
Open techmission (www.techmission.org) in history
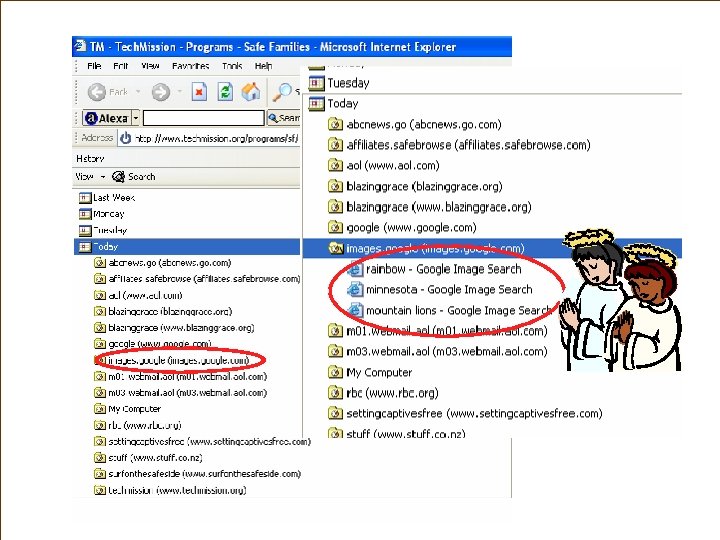pyautogui.click(x=170, y=490)
